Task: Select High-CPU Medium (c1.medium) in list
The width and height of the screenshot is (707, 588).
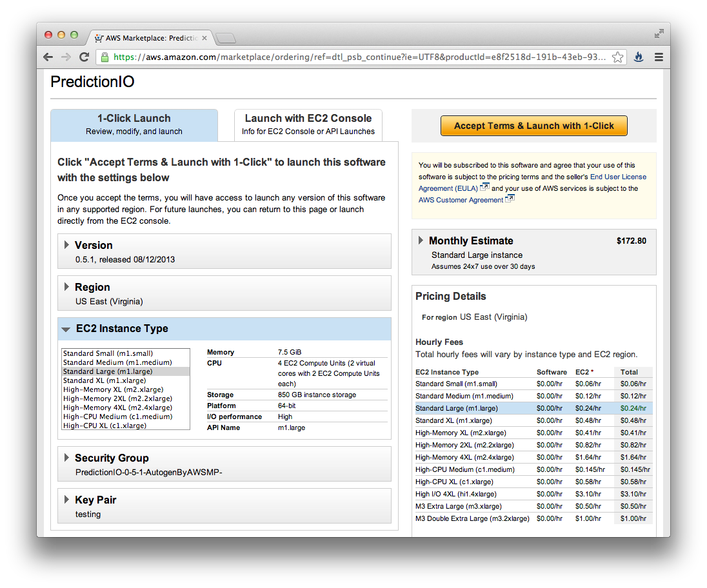Action: point(125,416)
